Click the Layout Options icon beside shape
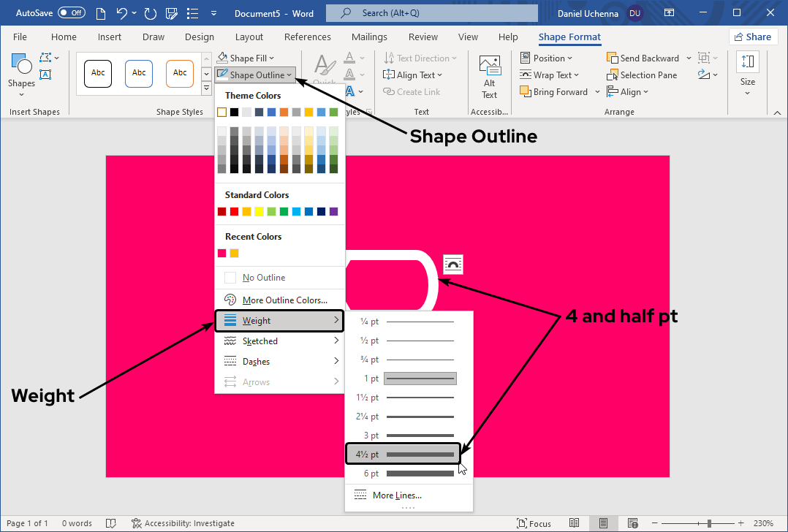The width and height of the screenshot is (788, 532). coord(453,265)
